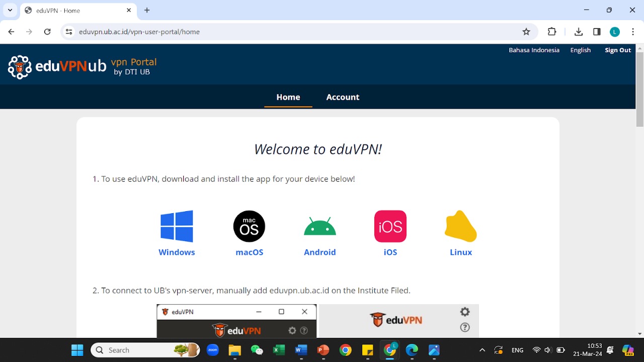Open Word from the taskbar
The height and width of the screenshot is (362, 644).
click(301, 350)
